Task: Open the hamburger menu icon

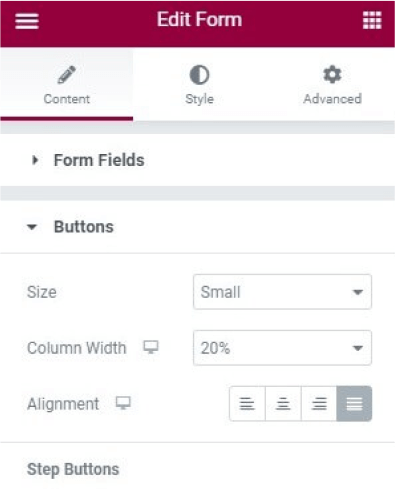Action: pyautogui.click(x=27, y=21)
